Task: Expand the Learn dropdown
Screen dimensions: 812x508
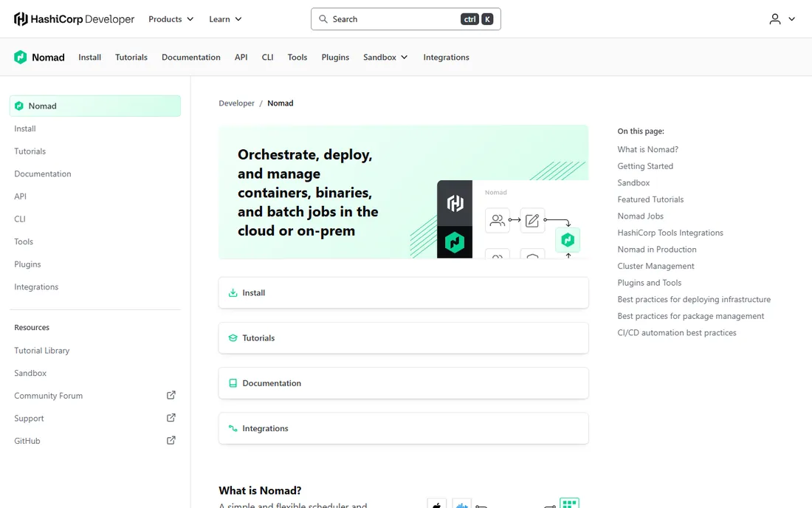Action: 225,19
